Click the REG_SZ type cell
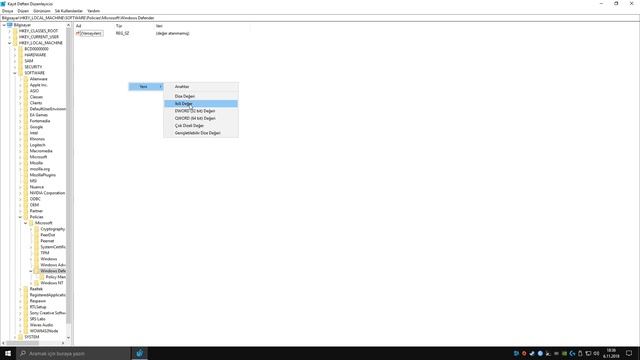Viewport: 640px width, 360px height. 122,33
